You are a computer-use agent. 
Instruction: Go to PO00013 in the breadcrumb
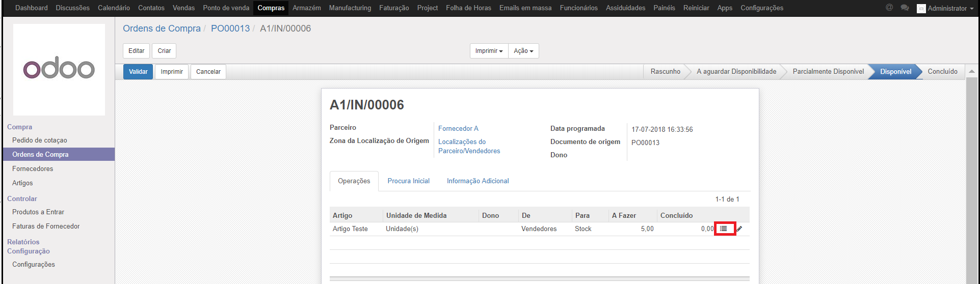pos(230,29)
